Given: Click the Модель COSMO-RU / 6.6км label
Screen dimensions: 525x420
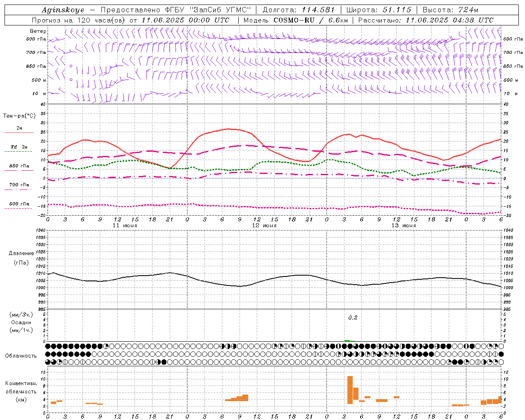Looking at the screenshot, I should 295,20.
